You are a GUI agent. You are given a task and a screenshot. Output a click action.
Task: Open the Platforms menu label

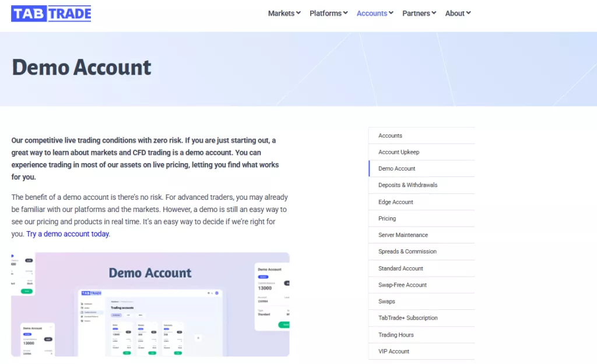325,13
